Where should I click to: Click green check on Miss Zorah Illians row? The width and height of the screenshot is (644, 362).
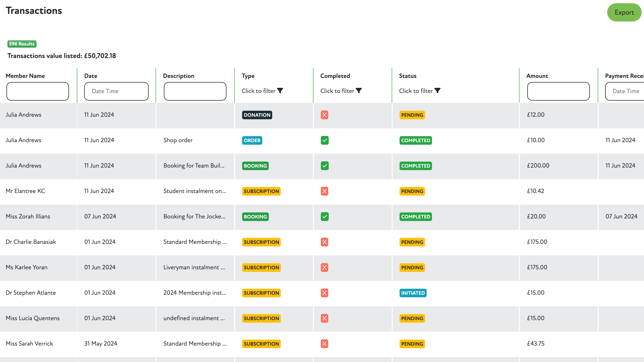325,216
